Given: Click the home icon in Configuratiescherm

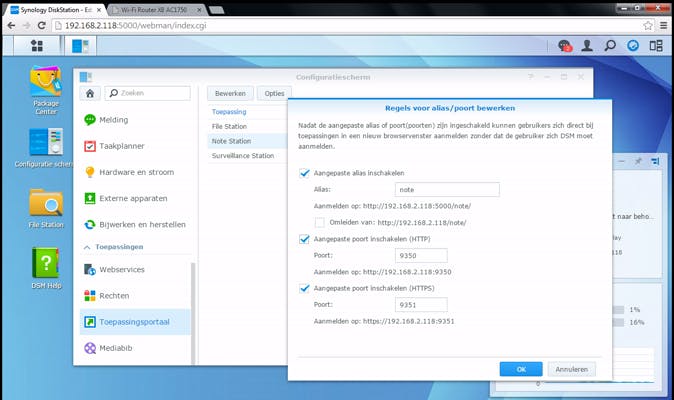Looking at the screenshot, I should point(90,93).
